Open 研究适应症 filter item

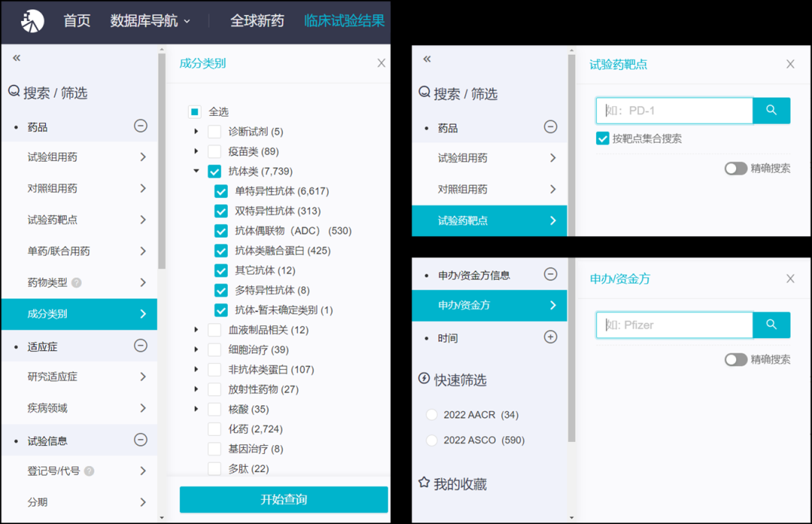(x=79, y=377)
